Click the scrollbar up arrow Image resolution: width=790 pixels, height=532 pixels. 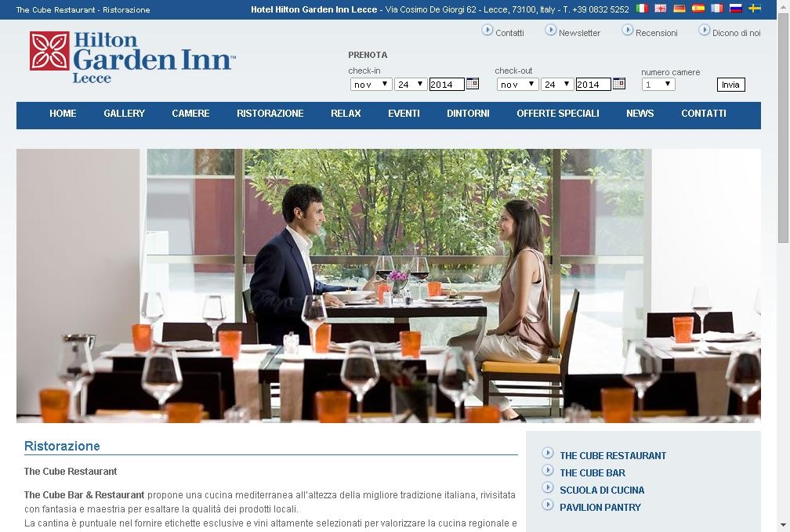pyautogui.click(x=784, y=6)
